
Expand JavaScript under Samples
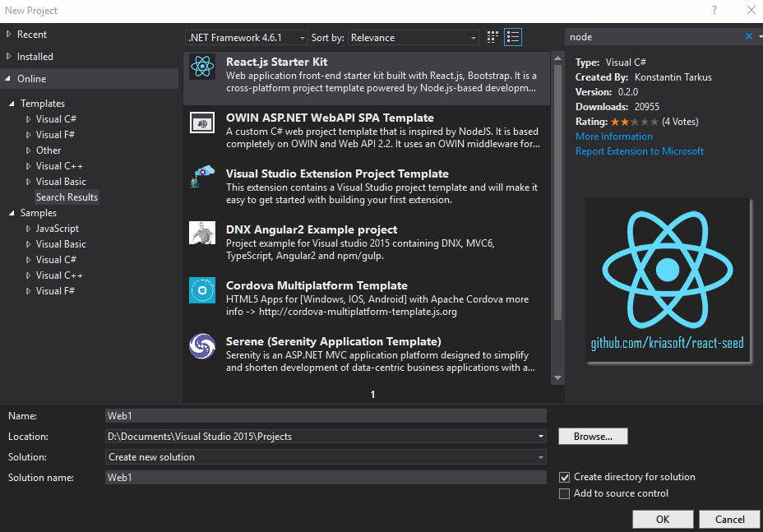click(28, 229)
